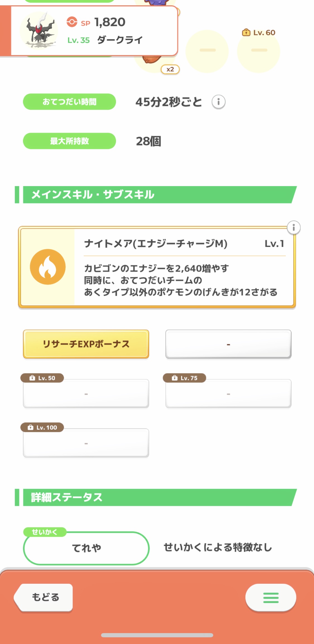
Task: Tap the Darkrai portrait thumbnail
Action: tap(39, 30)
